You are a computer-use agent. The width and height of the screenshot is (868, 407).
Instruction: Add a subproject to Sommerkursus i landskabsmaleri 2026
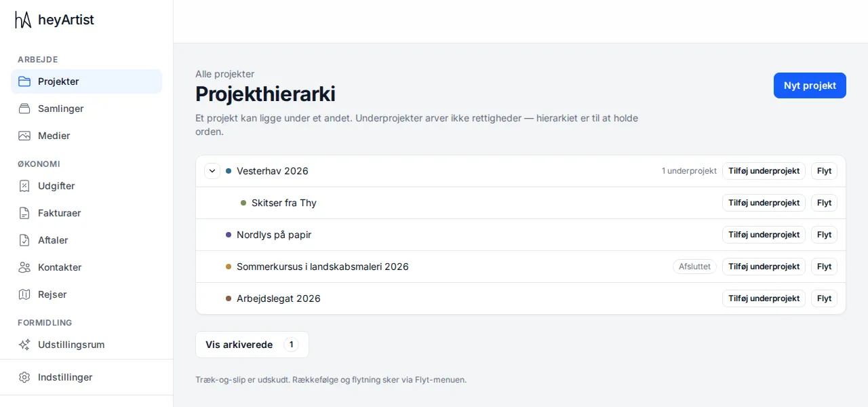(x=764, y=267)
